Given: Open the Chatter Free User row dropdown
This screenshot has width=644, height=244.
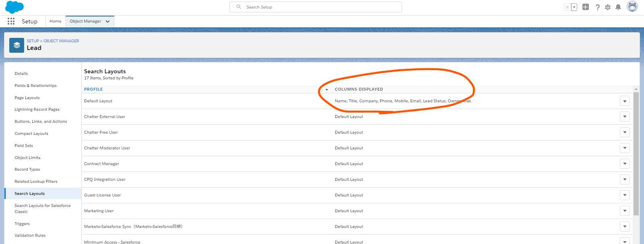Looking at the screenshot, I should (x=625, y=132).
